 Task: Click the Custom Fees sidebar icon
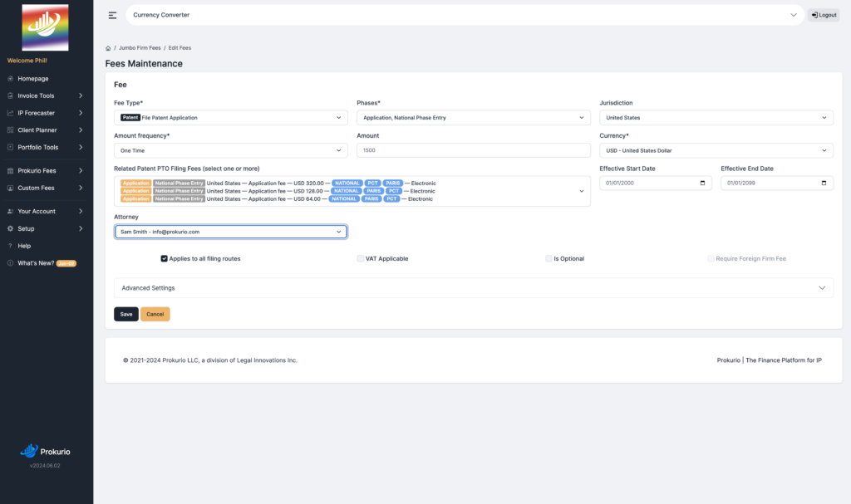pos(10,188)
